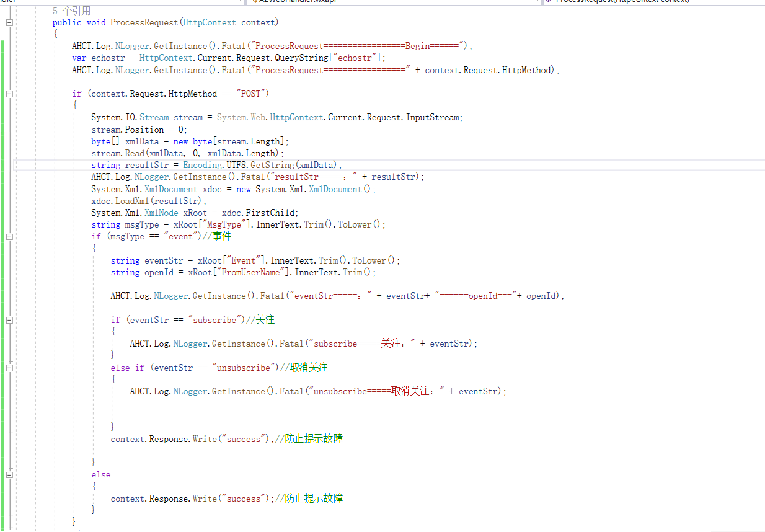Image resolution: width=765 pixels, height=532 pixels.
Task: Click the //取消关注 comment
Action: 304,368
